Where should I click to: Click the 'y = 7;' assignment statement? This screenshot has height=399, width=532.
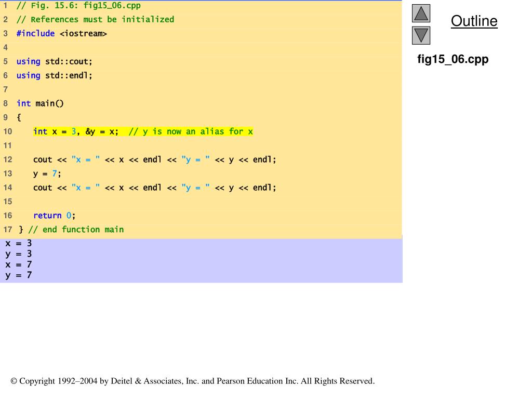pos(47,174)
